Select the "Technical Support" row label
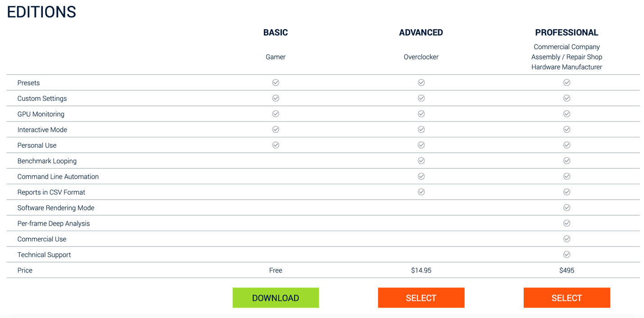 click(44, 255)
